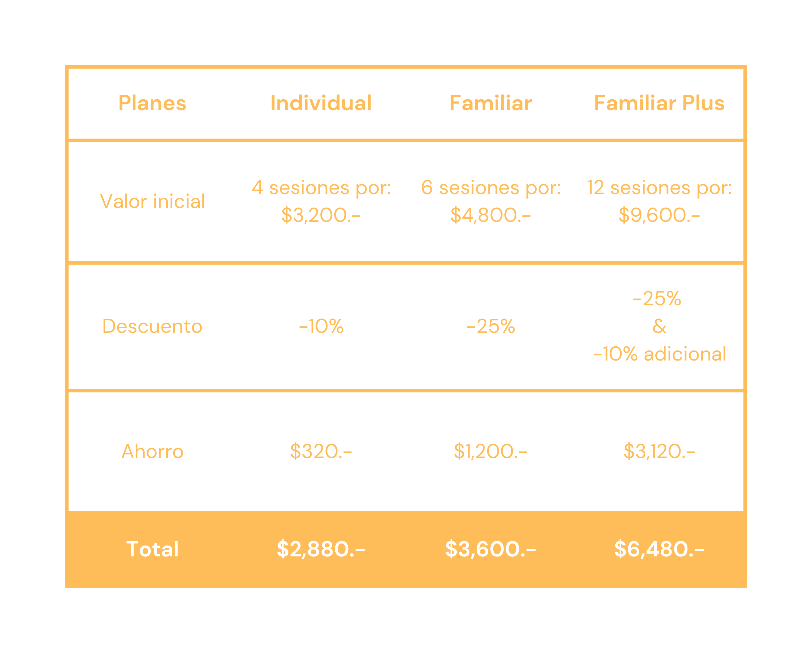Viewport: 812px width, 650px height.
Task: Click the Ahorro row label
Action: point(152,451)
